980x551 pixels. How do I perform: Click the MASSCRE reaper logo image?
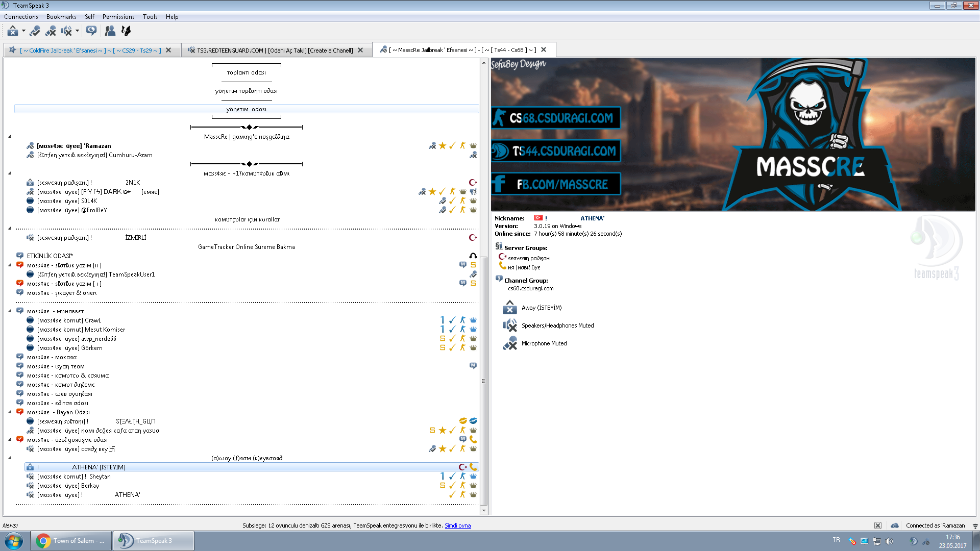(x=811, y=134)
